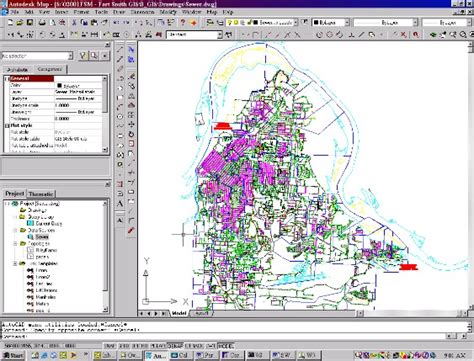The height and width of the screenshot is (361, 474).
Task: Select the Rotate tool in modify toolbar
Action: [131, 134]
